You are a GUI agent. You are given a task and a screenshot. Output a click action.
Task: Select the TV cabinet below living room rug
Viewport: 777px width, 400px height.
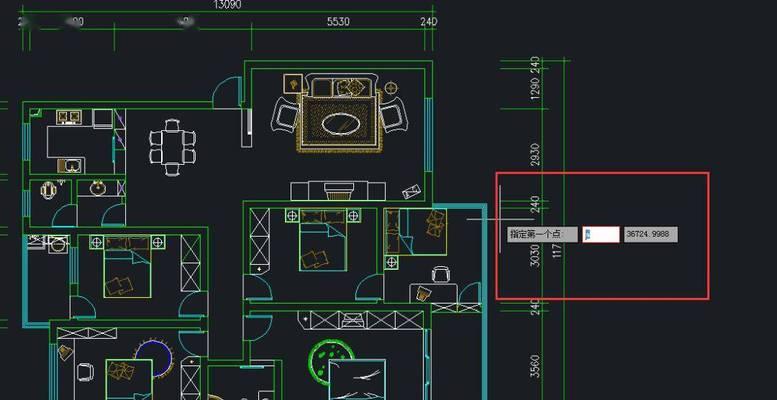pyautogui.click(x=339, y=190)
